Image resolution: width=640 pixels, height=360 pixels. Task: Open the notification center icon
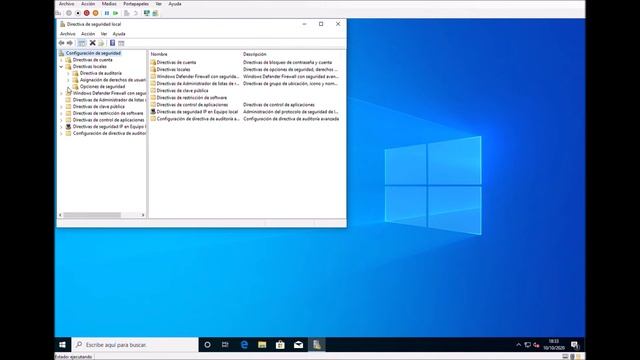coord(576,345)
